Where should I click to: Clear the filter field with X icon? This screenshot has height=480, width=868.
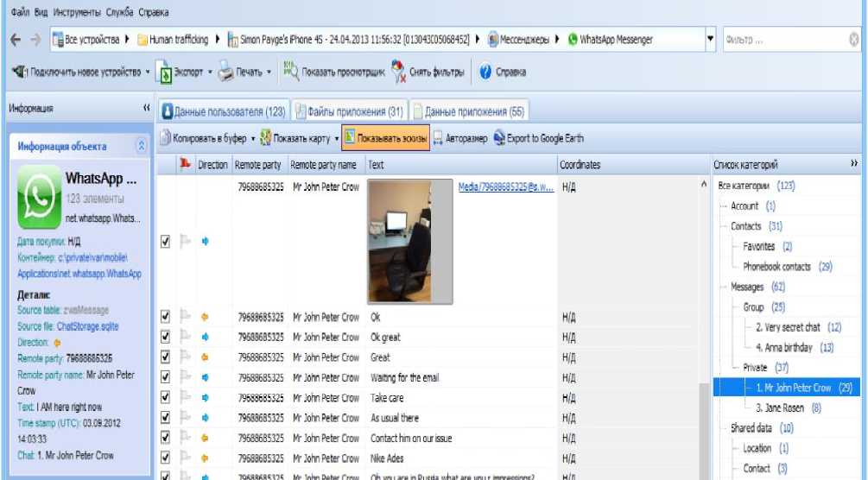coord(854,40)
